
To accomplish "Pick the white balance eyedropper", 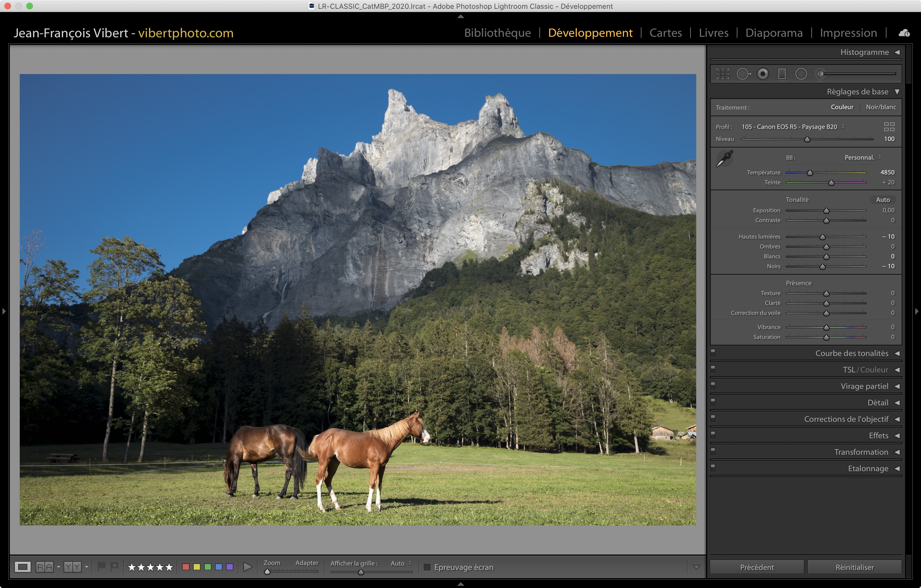I will (x=724, y=158).
